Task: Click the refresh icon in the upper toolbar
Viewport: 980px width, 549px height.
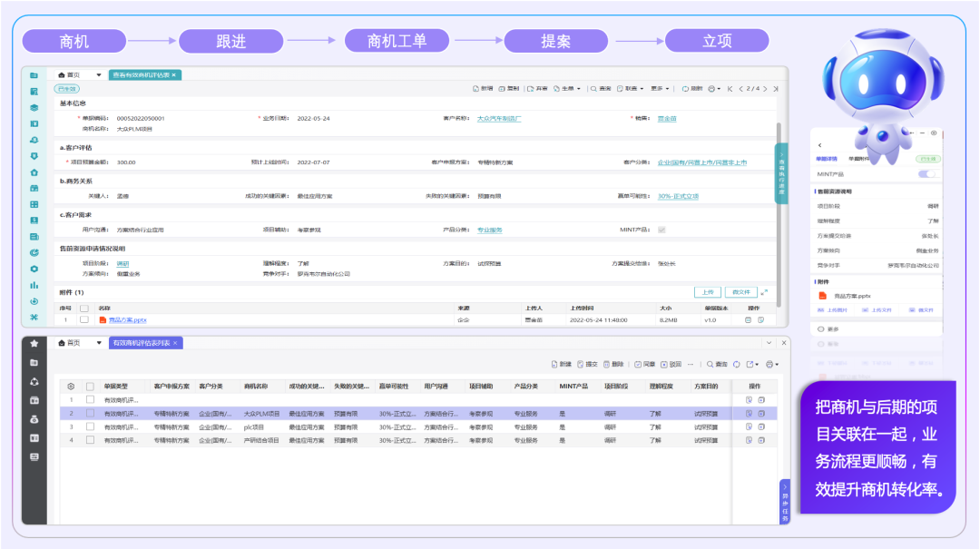Action: [684, 89]
